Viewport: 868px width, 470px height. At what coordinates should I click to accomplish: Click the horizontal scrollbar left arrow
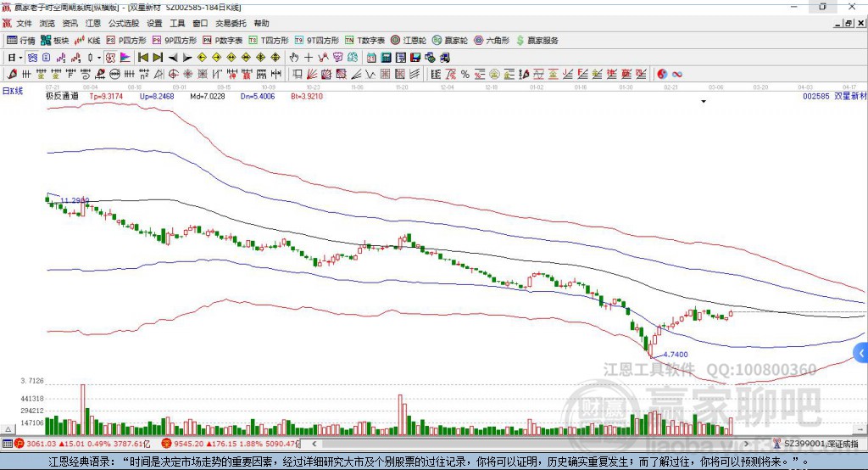click(314, 444)
